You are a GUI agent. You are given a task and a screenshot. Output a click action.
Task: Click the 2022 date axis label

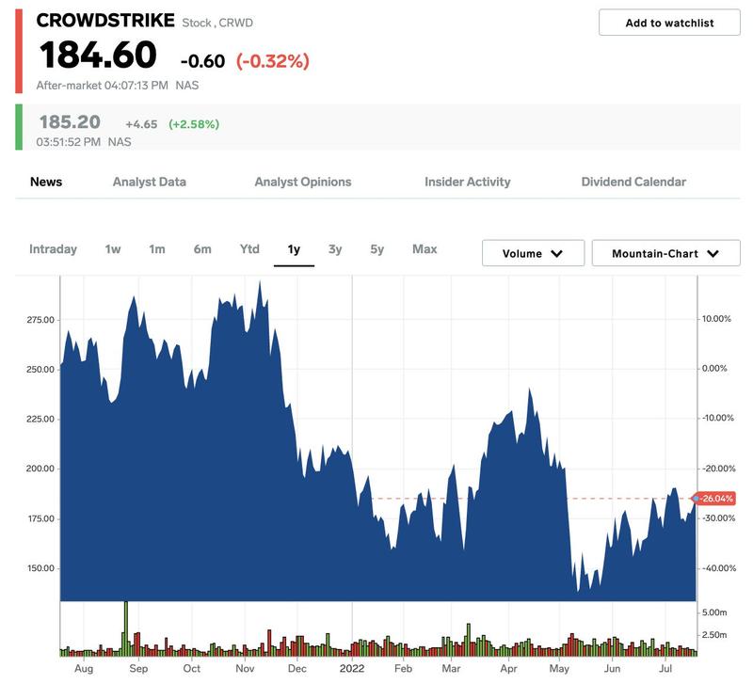click(352, 668)
